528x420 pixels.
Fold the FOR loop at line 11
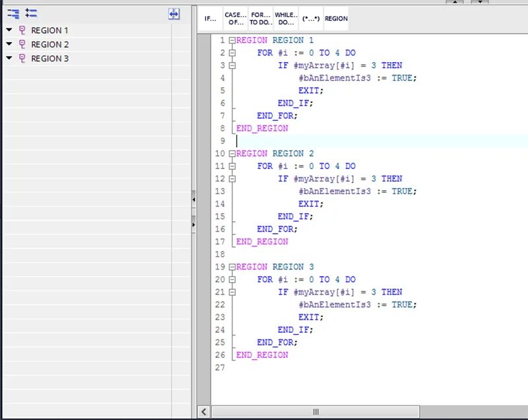232,166
